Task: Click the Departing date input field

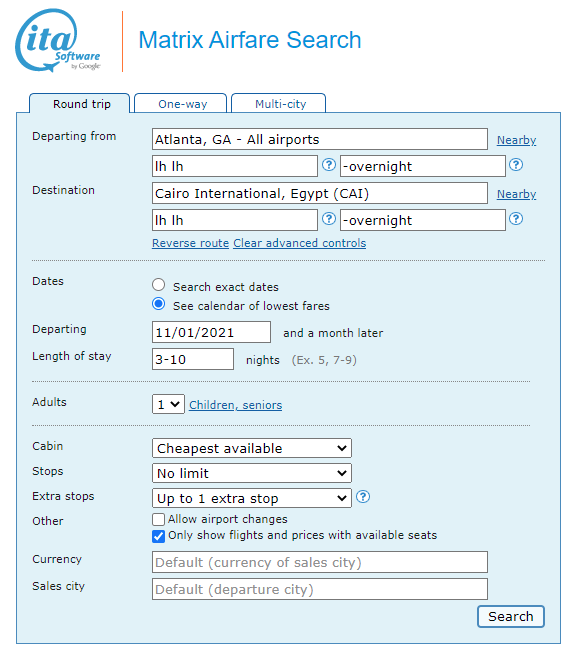Action: click(x=211, y=332)
